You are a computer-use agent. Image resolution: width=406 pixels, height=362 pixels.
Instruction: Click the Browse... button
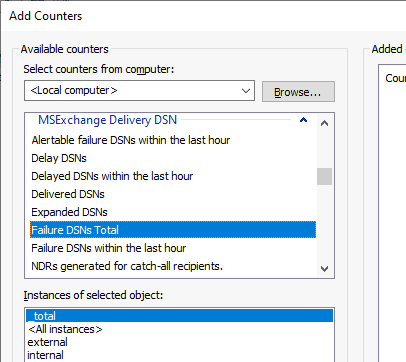[298, 92]
